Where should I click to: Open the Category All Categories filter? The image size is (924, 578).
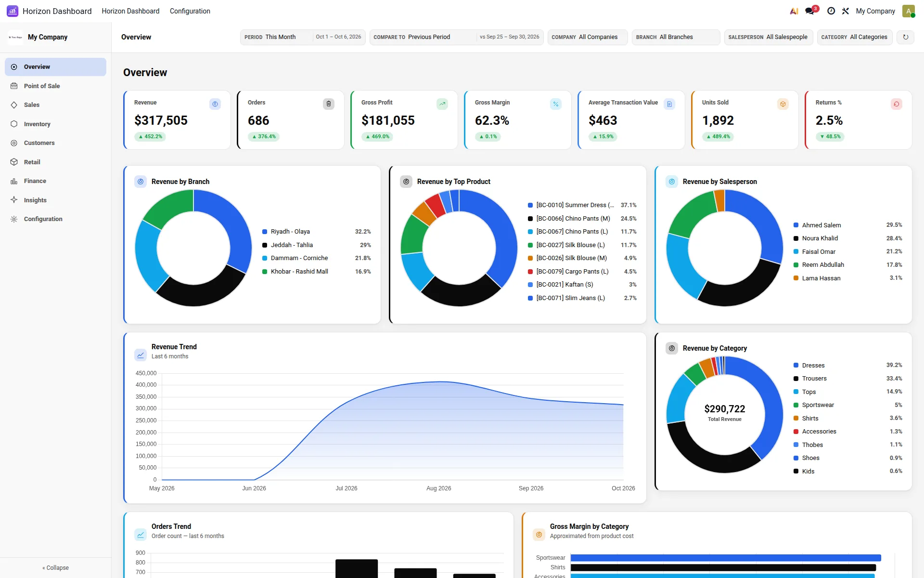coord(855,37)
